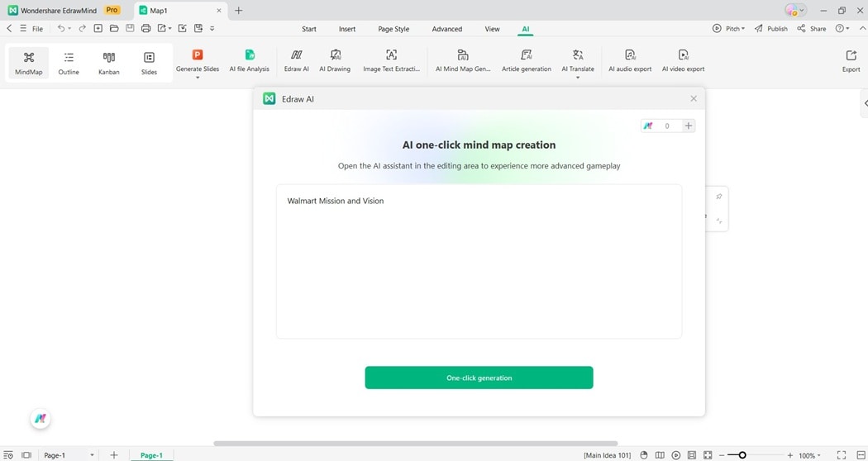Image resolution: width=868 pixels, height=461 pixels.
Task: Open Generate Slides tool
Action: [x=198, y=61]
